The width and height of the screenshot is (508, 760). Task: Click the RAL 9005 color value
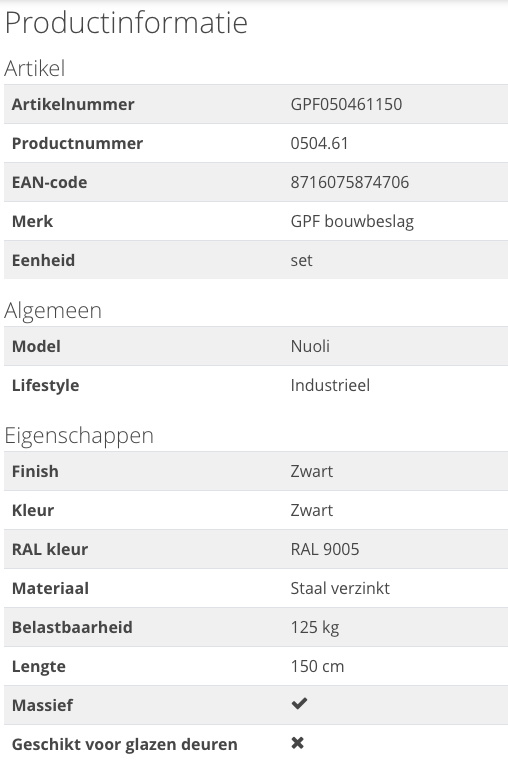[325, 549]
